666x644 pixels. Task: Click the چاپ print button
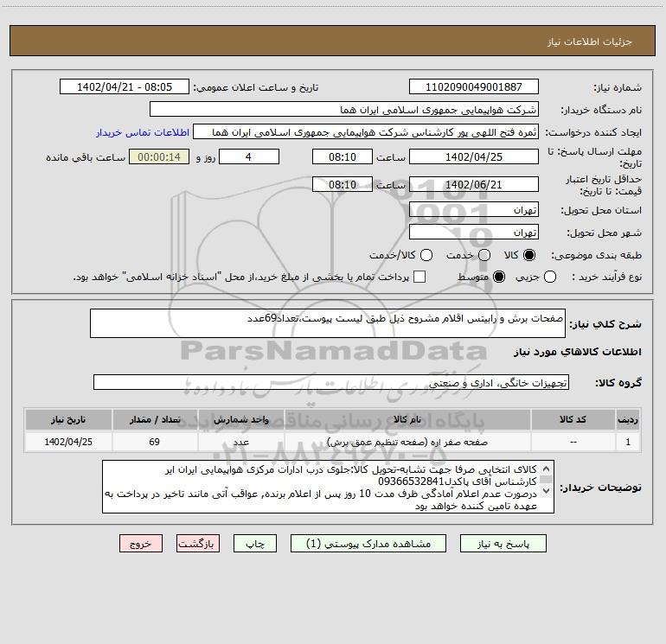coord(255,544)
